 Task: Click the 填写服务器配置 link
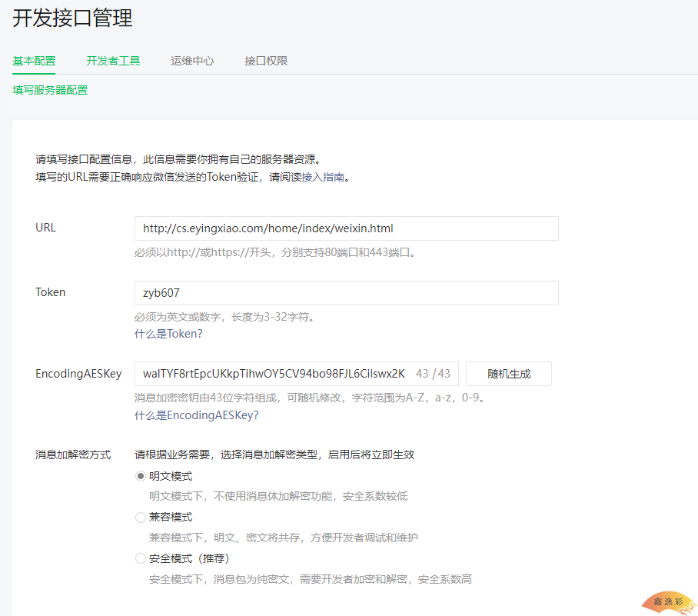[x=50, y=90]
